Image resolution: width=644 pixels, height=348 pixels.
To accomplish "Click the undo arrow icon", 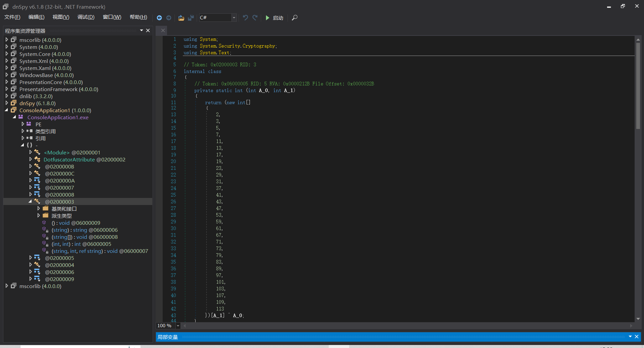I will pyautogui.click(x=246, y=18).
